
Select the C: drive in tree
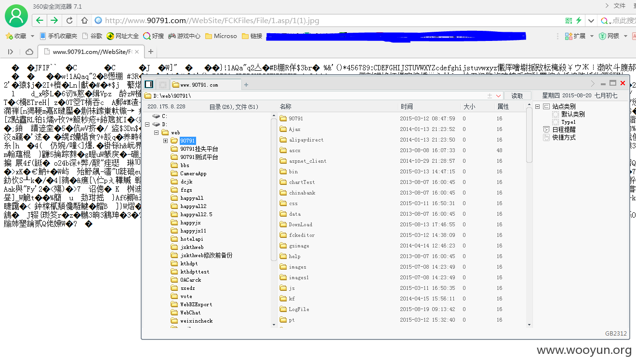pyautogui.click(x=159, y=116)
